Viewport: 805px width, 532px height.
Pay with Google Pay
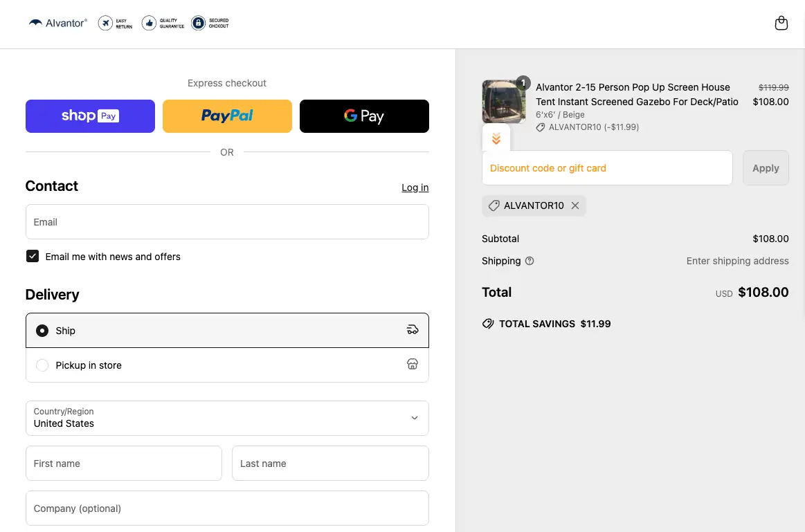(364, 116)
